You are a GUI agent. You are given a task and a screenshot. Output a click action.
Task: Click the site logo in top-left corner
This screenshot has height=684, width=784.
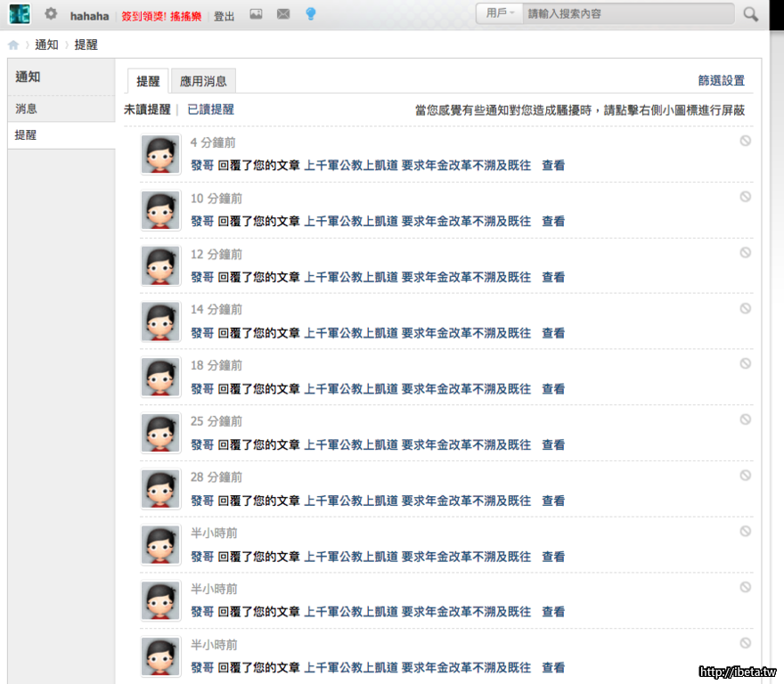20,14
